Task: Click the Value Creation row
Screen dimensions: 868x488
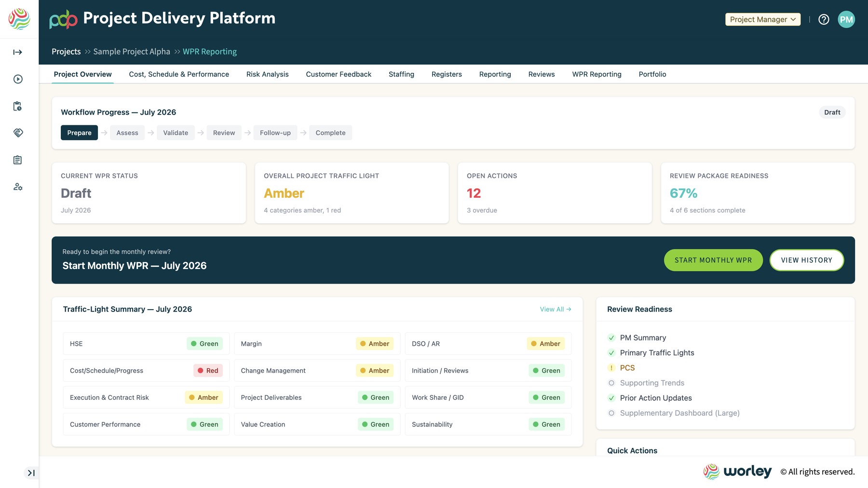Action: coord(317,424)
